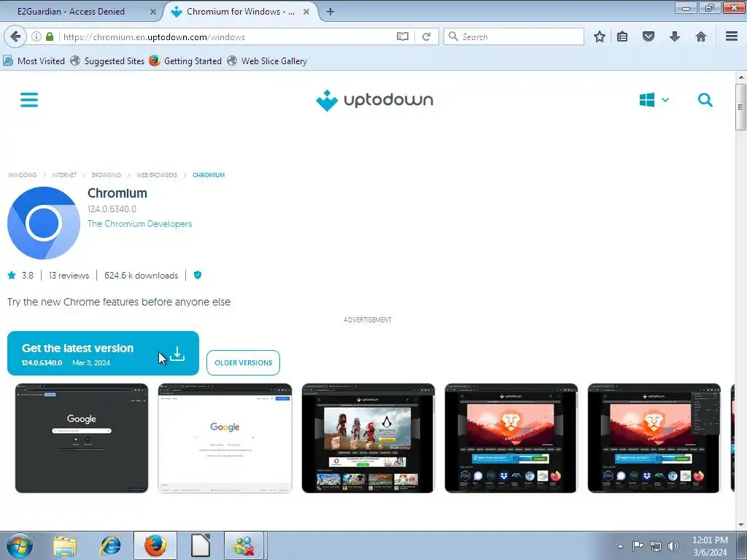The width and height of the screenshot is (747, 560).
Task: Go to the Internet breadcrumb
Action: click(x=64, y=175)
